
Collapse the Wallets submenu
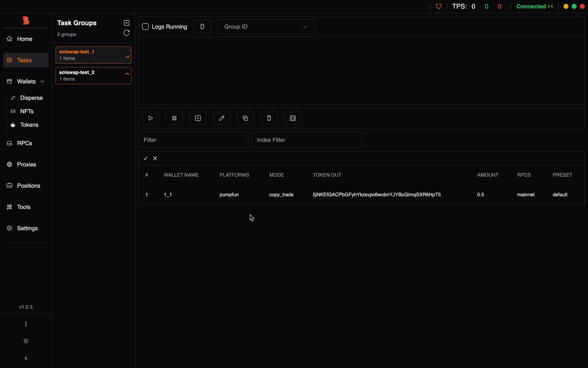click(43, 82)
